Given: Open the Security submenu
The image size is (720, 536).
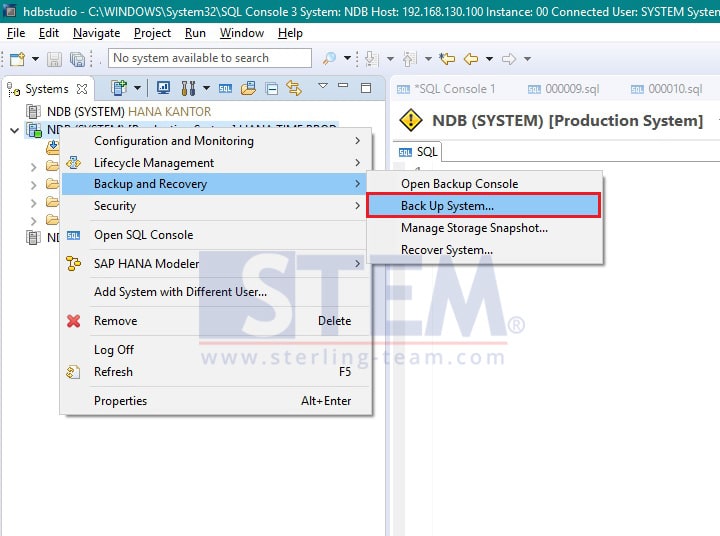Looking at the screenshot, I should click(x=216, y=206).
